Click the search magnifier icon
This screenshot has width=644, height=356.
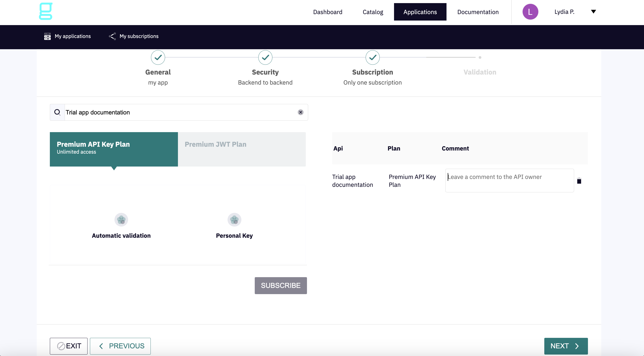click(57, 112)
